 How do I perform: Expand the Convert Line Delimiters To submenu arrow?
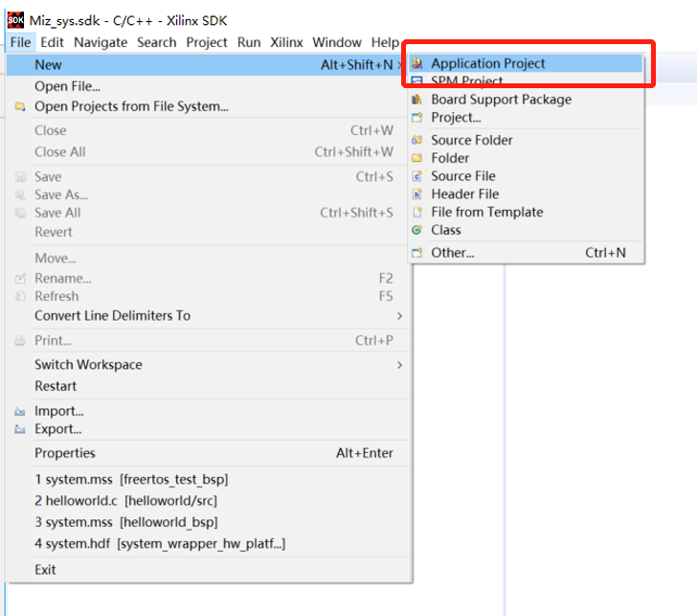click(399, 316)
